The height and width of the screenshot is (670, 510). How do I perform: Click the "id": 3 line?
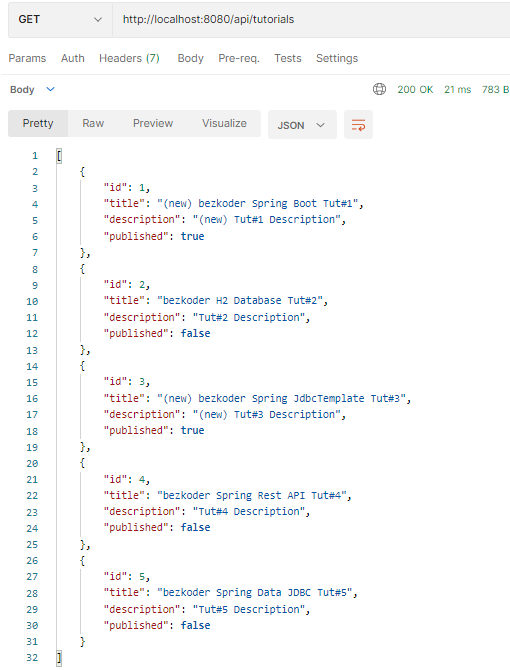point(126,382)
